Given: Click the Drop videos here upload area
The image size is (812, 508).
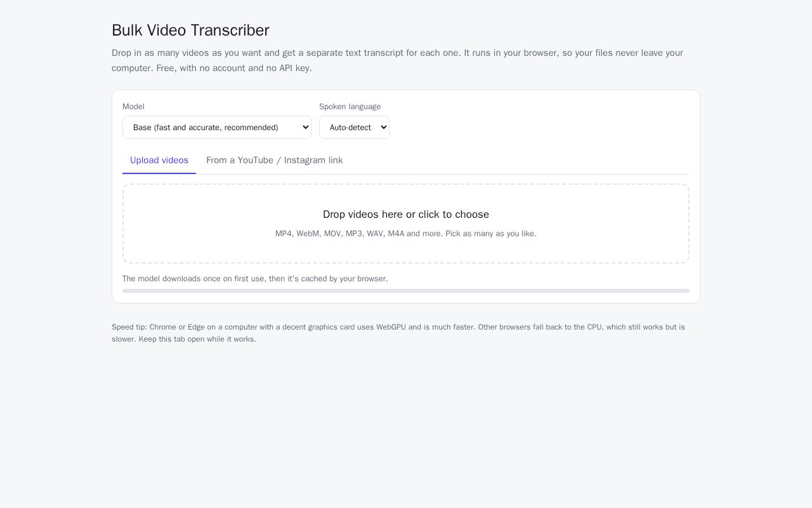Looking at the screenshot, I should (406, 224).
